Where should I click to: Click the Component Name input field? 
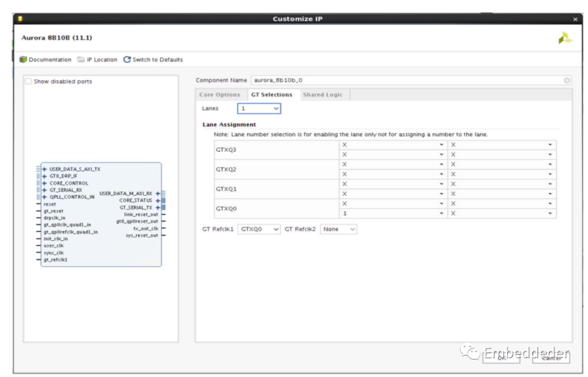[412, 80]
